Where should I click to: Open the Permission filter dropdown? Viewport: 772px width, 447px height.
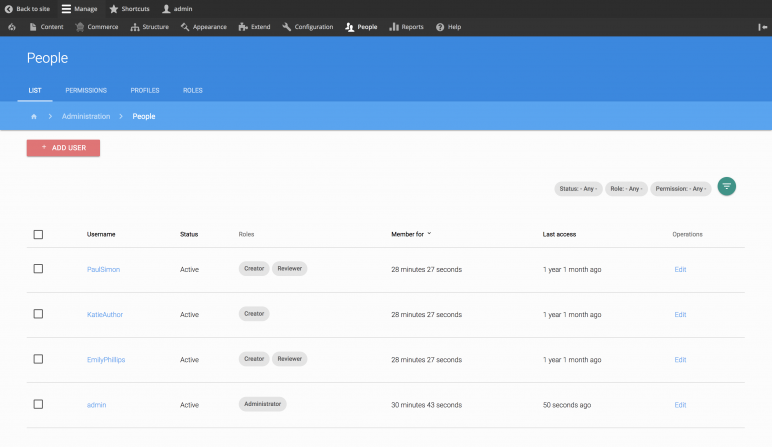pos(680,188)
